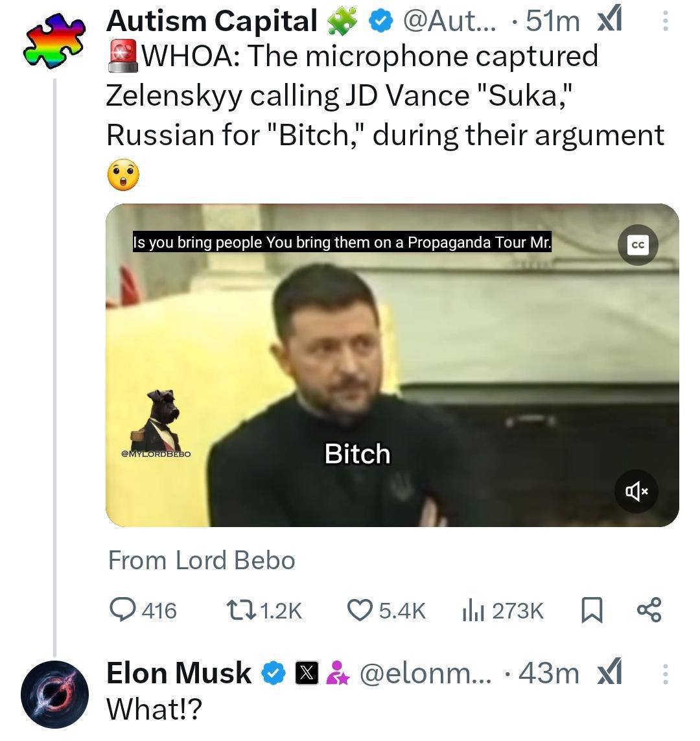
Task: Unmute the video sound
Action: 636,491
